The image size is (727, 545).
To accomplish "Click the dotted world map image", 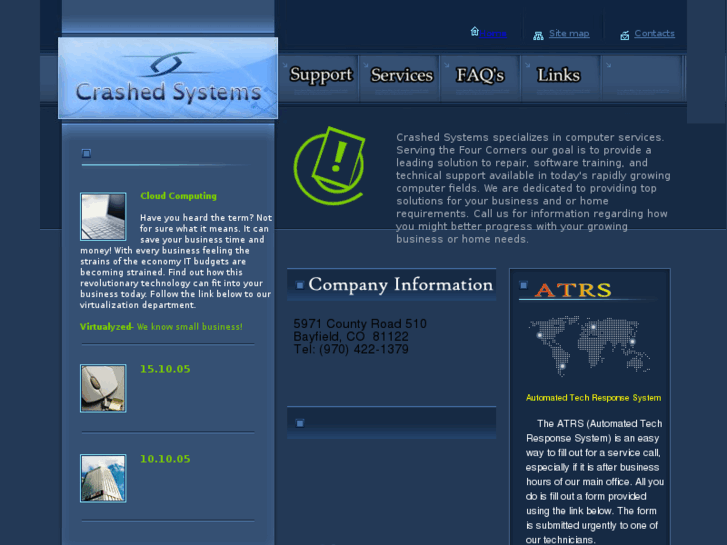I will coord(589,346).
